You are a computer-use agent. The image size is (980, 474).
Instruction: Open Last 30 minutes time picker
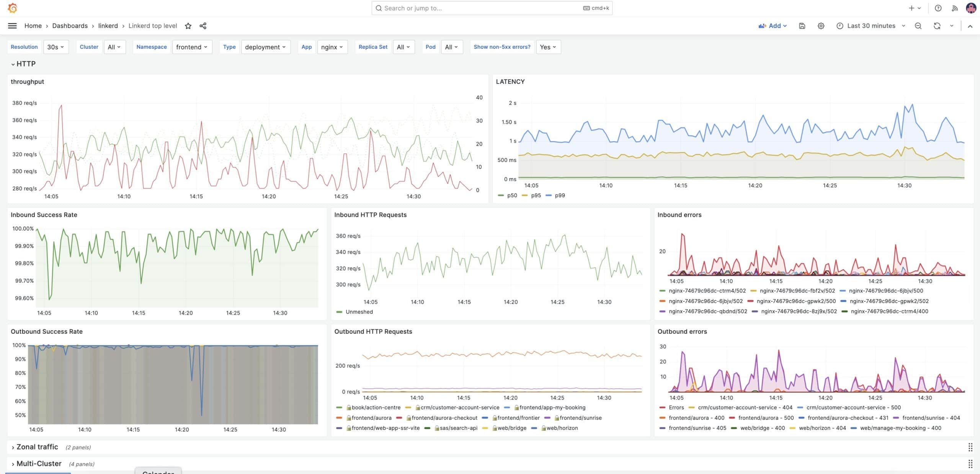[871, 26]
